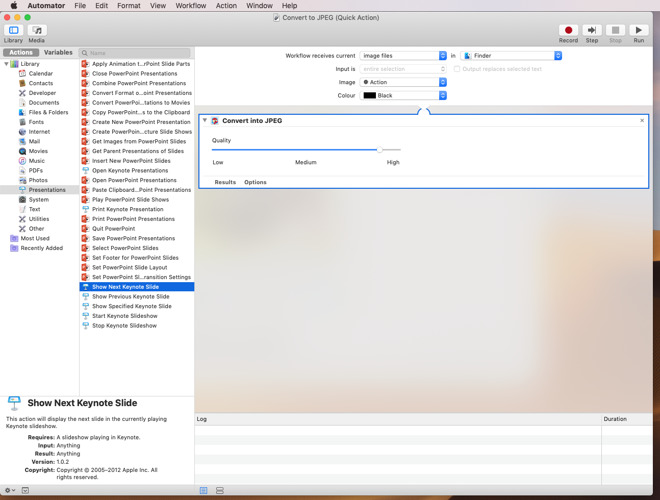Screen dimensions: 660x500
Task: Select Close PowerPoint Presentations action
Action: (137, 73)
